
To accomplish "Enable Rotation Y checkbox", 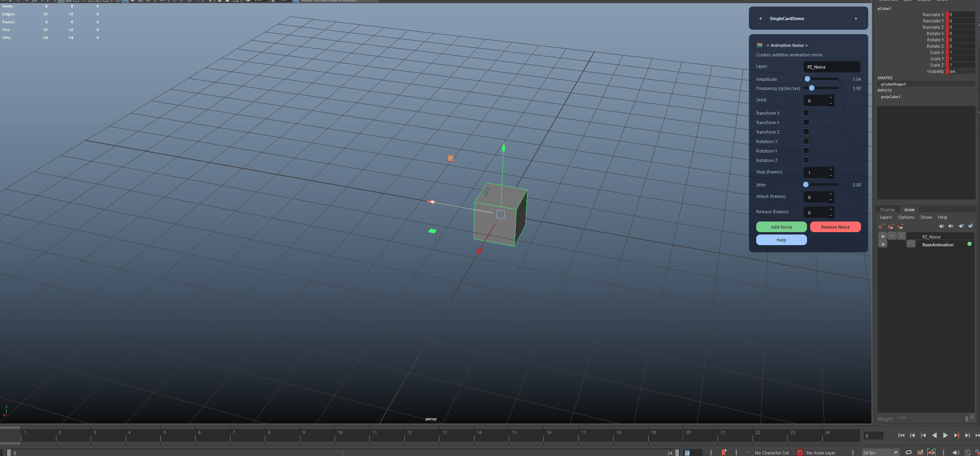I will [x=806, y=151].
